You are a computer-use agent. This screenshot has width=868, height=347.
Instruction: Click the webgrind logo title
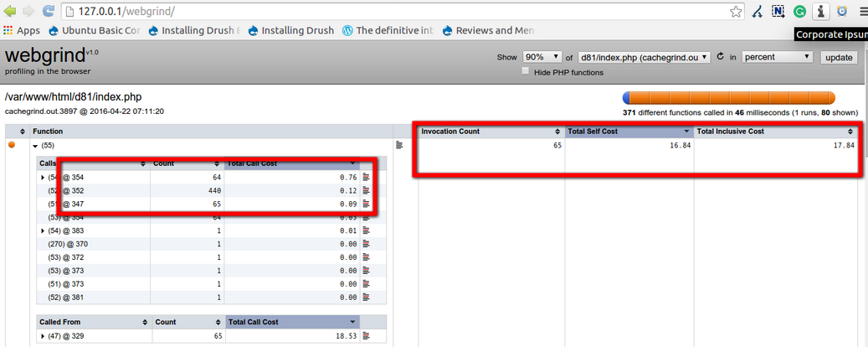(x=44, y=56)
